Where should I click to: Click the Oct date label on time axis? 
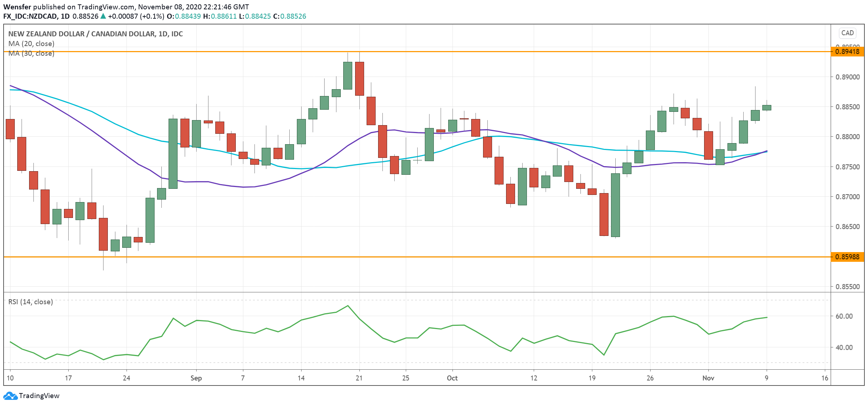pyautogui.click(x=452, y=378)
